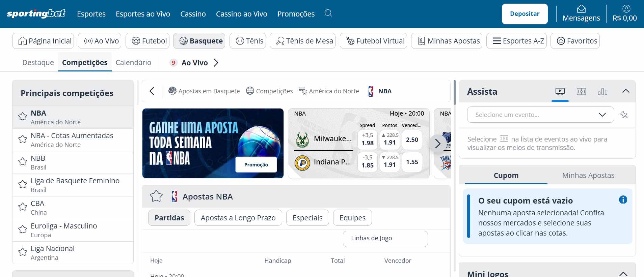644x277 pixels.
Task: Favorite the CBA China star
Action: 23,207
